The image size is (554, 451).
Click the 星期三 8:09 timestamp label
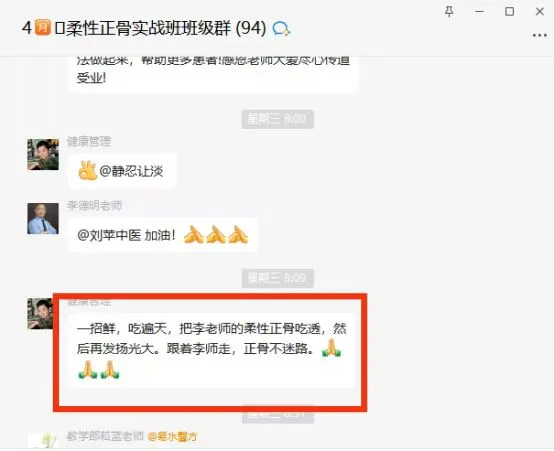(278, 278)
